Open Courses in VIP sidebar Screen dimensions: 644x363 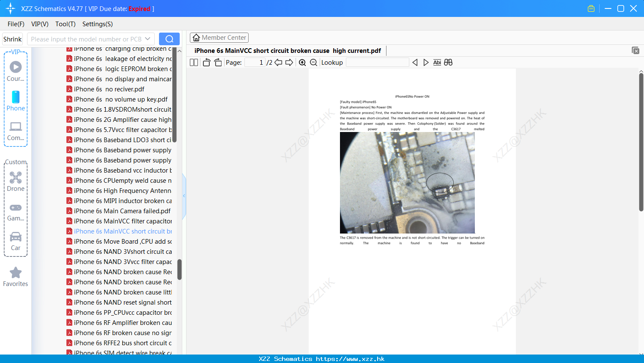(x=16, y=71)
